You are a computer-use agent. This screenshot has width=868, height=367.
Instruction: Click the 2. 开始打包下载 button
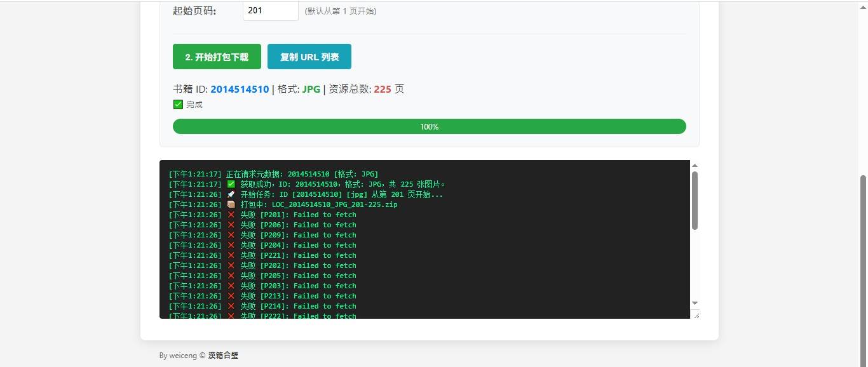217,57
